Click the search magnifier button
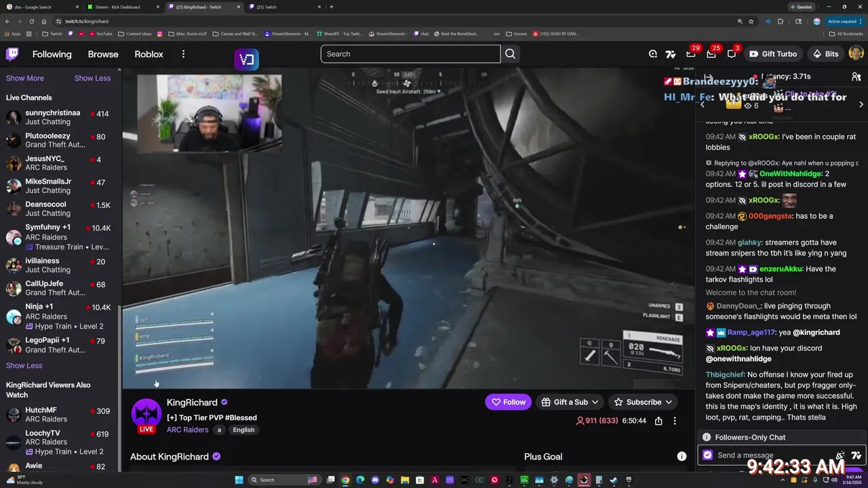The width and height of the screenshot is (868, 488). (x=510, y=54)
